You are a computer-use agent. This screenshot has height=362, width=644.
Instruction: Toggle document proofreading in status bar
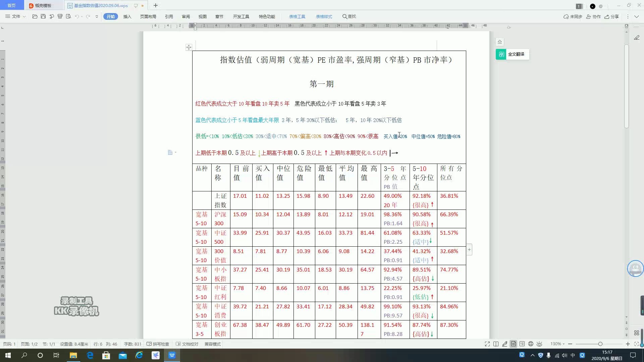(x=187, y=344)
